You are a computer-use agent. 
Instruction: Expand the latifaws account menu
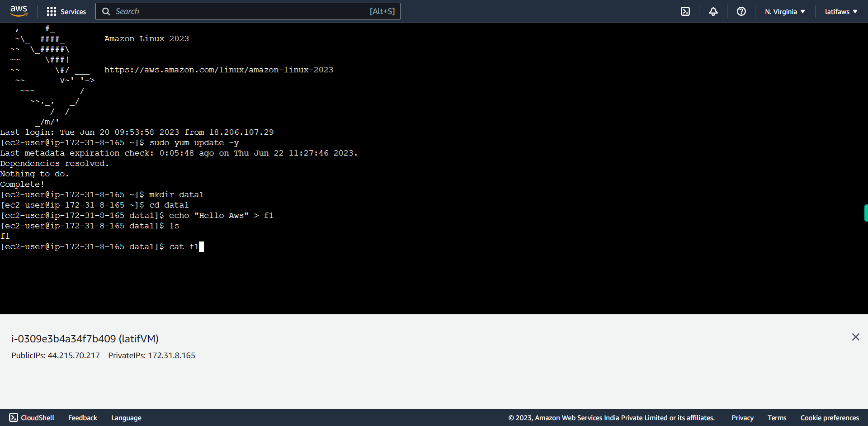pyautogui.click(x=841, y=11)
